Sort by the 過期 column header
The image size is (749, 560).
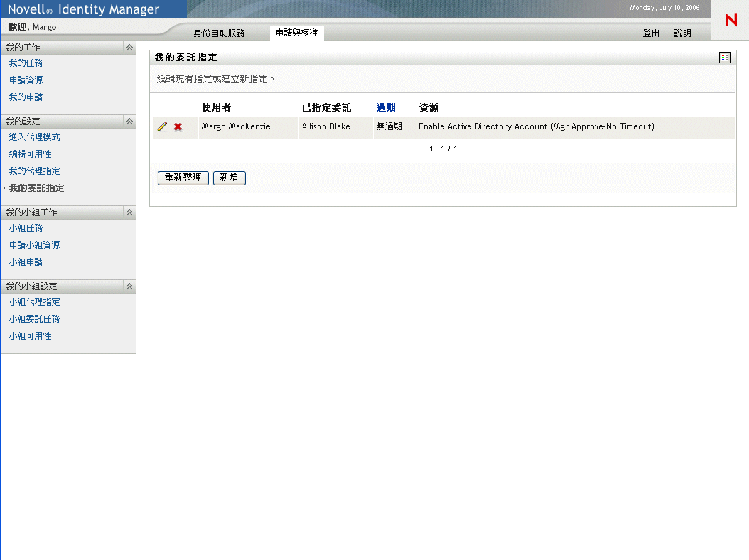(386, 107)
